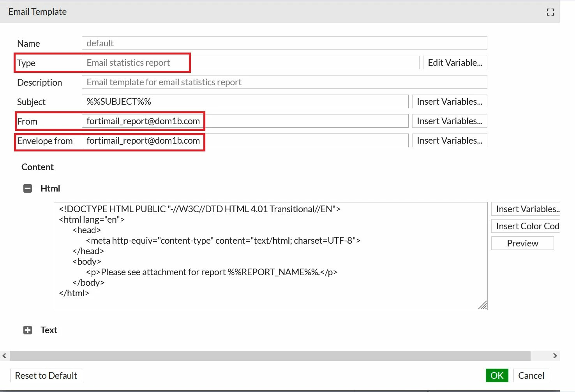
Task: Click the Envelope from label
Action: click(x=45, y=141)
